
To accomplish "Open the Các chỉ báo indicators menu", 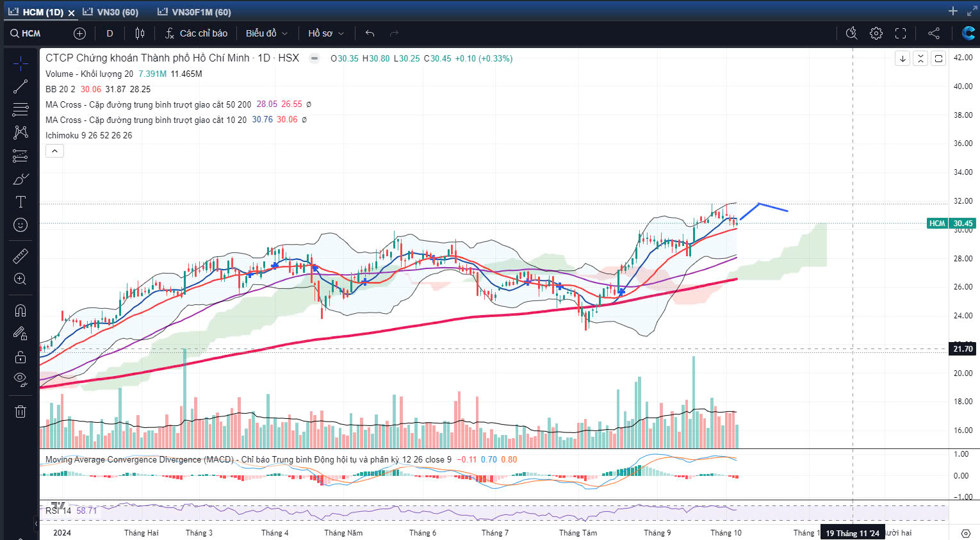I will (x=196, y=33).
